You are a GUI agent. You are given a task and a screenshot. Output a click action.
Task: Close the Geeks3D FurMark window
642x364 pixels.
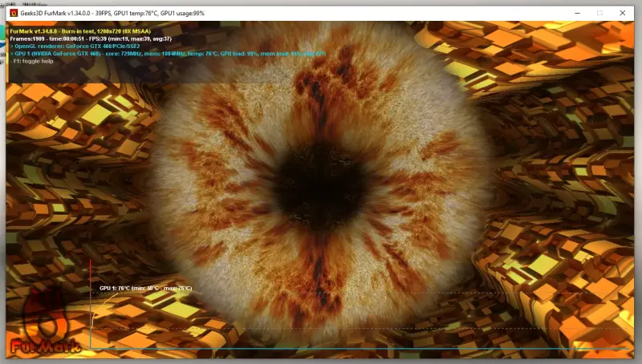coord(623,13)
